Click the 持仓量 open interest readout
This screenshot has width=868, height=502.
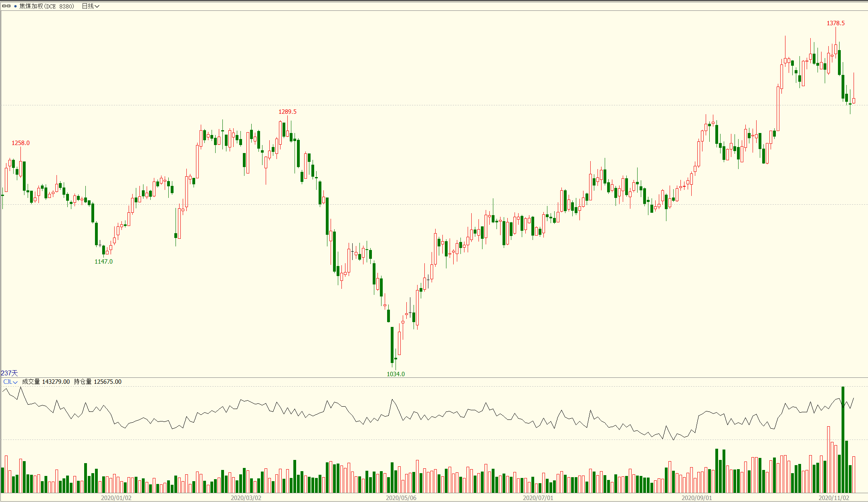(97, 382)
